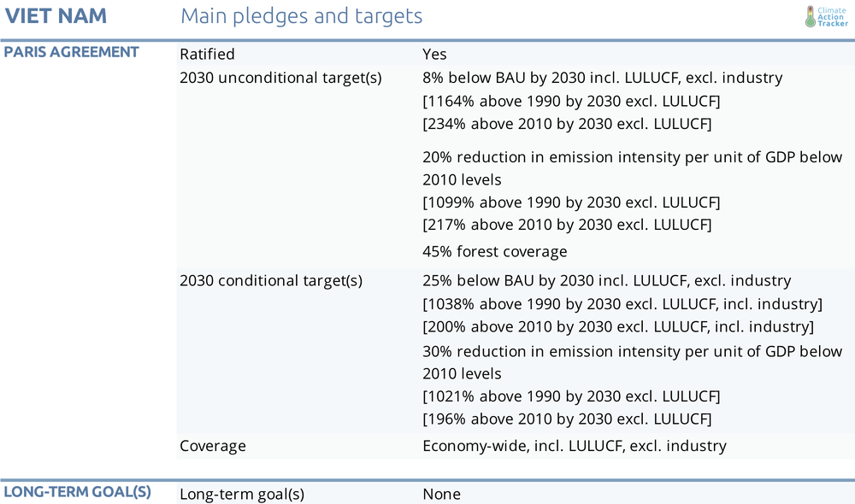Image resolution: width=855 pixels, height=504 pixels.
Task: Select the Ratified row label
Action: point(207,54)
